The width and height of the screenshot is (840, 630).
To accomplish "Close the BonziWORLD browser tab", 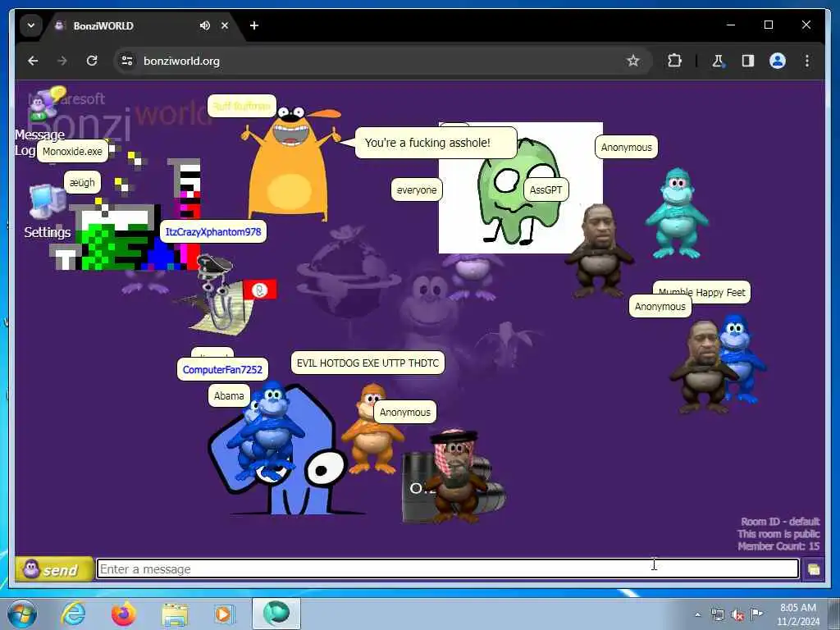I will [225, 25].
